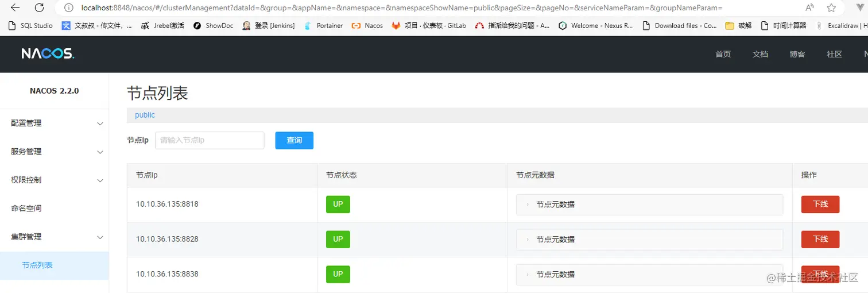Focus the 请输入节点Ip input field
Screen dimensions: 868x293
(x=210, y=140)
